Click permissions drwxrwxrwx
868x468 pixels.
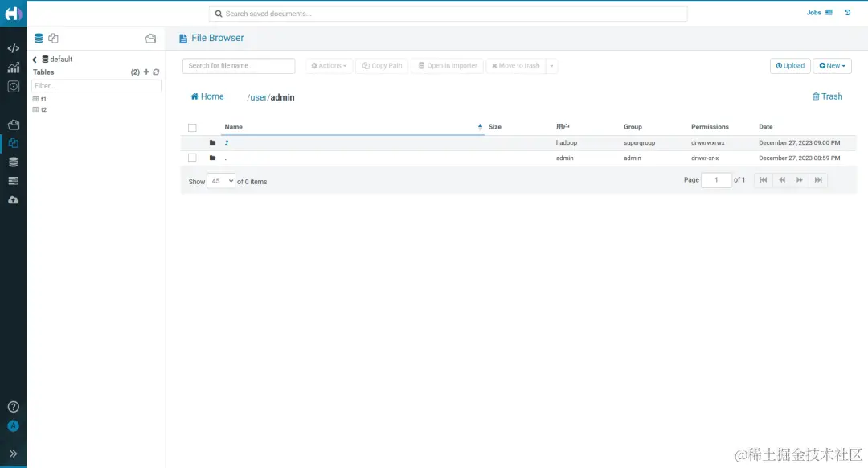707,143
